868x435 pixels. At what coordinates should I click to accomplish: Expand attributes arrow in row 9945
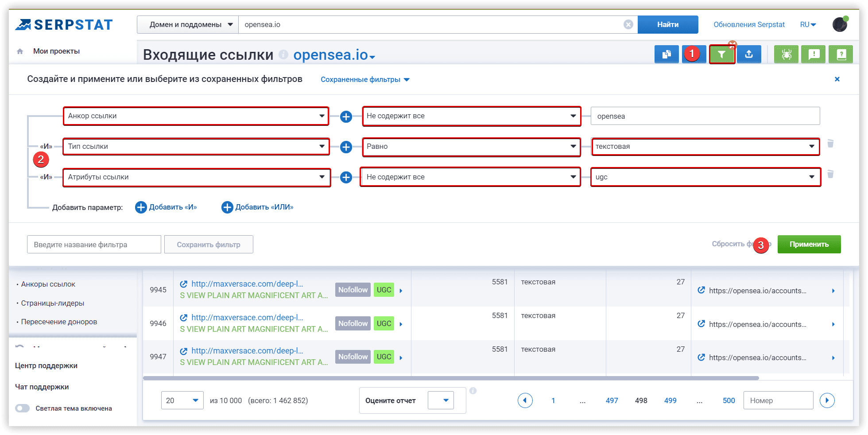point(401,291)
